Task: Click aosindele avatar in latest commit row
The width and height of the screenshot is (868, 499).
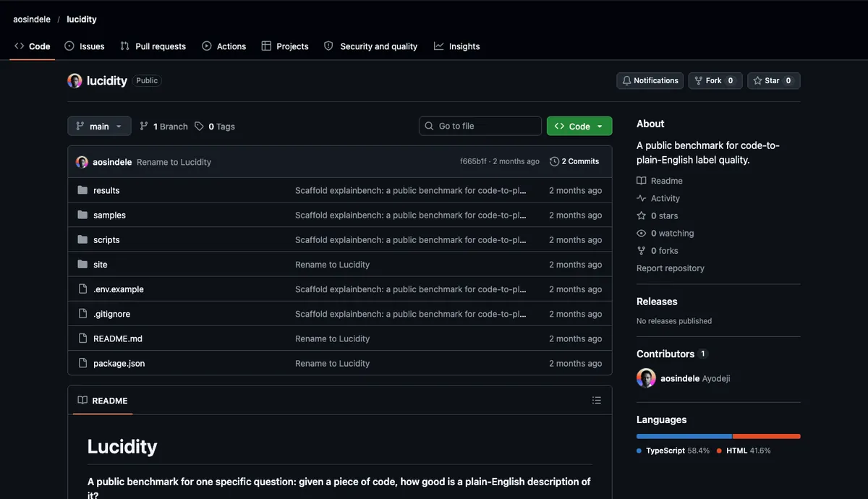Action: coord(82,162)
